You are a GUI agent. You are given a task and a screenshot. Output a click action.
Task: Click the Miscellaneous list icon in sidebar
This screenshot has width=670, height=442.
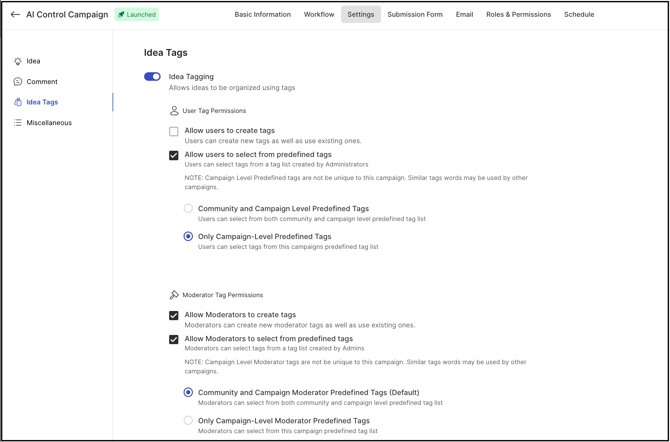point(18,123)
